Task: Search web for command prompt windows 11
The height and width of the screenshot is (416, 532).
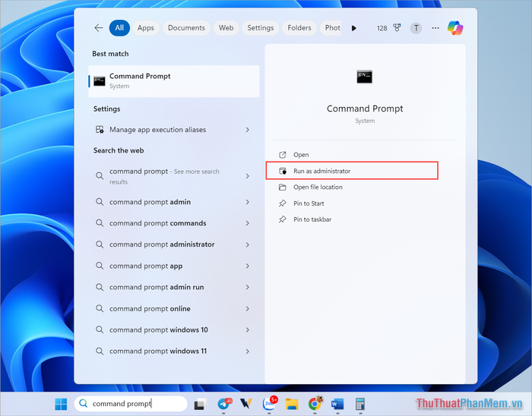Action: [x=174, y=351]
